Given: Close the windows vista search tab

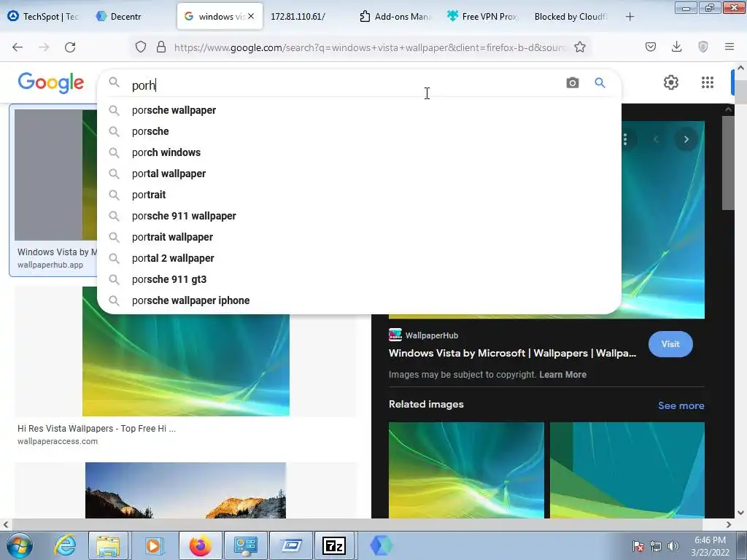Looking at the screenshot, I should (251, 16).
